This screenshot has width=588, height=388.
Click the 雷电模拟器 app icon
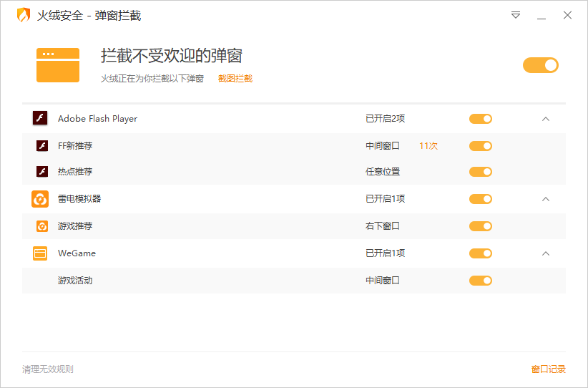(40, 199)
